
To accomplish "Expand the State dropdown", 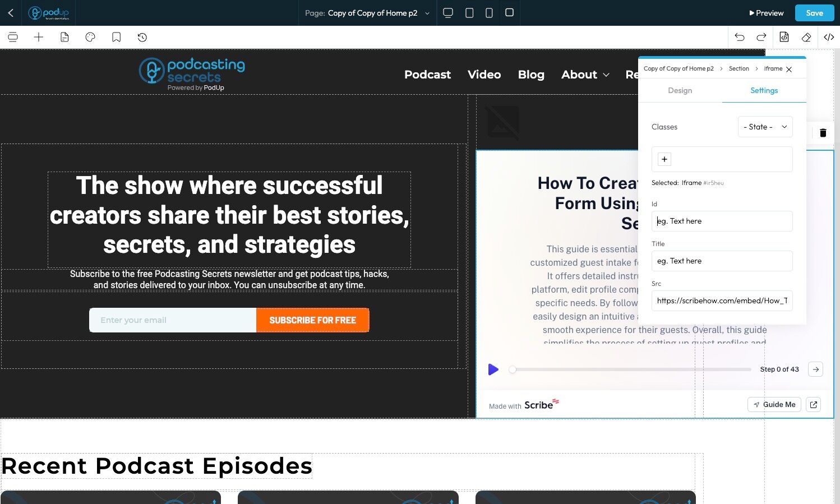I will pyautogui.click(x=765, y=127).
